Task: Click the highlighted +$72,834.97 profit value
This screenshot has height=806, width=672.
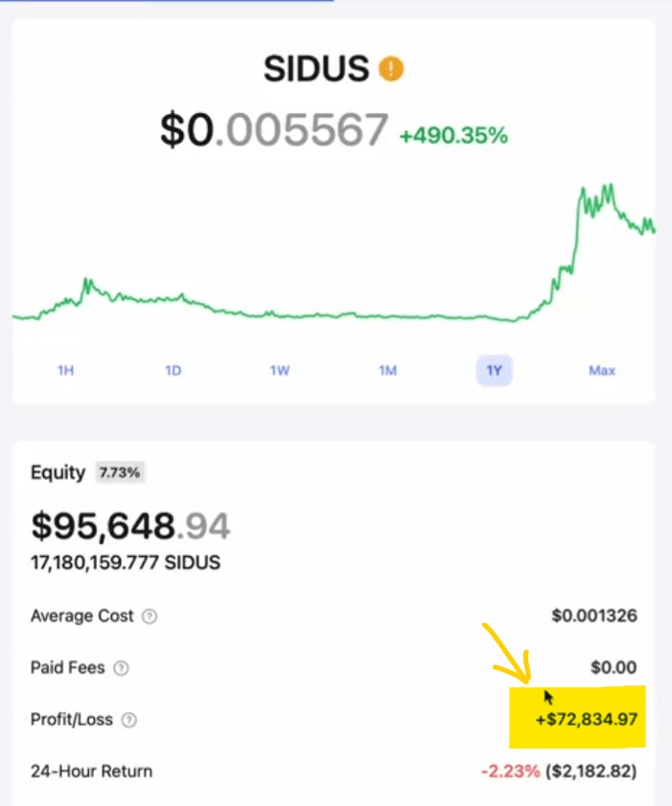Action: [588, 718]
